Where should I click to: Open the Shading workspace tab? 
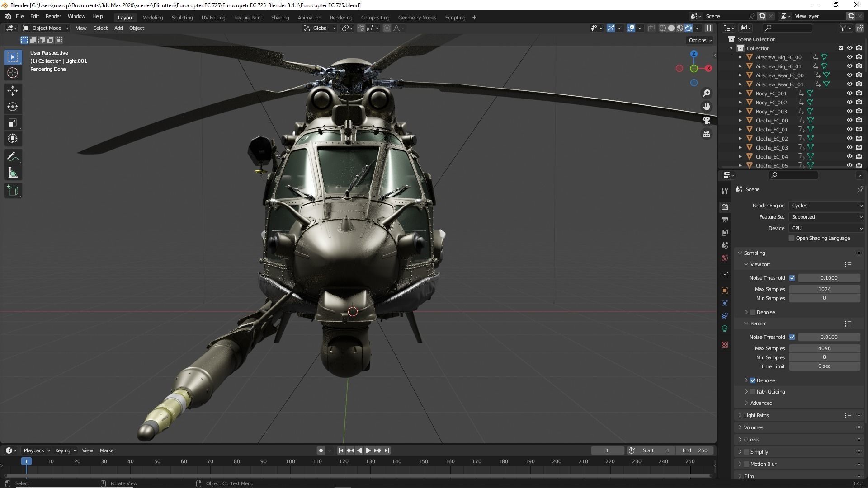[x=280, y=18]
